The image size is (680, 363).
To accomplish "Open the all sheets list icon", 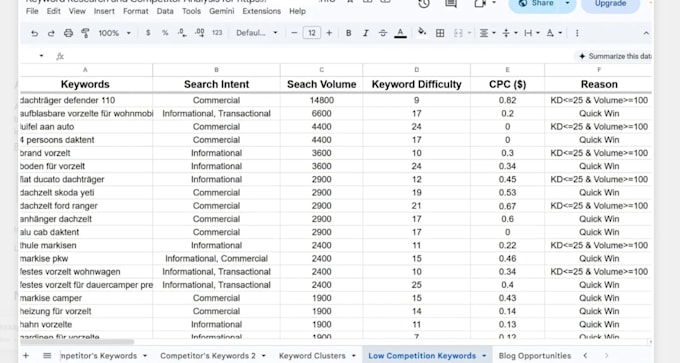I will click(47, 356).
